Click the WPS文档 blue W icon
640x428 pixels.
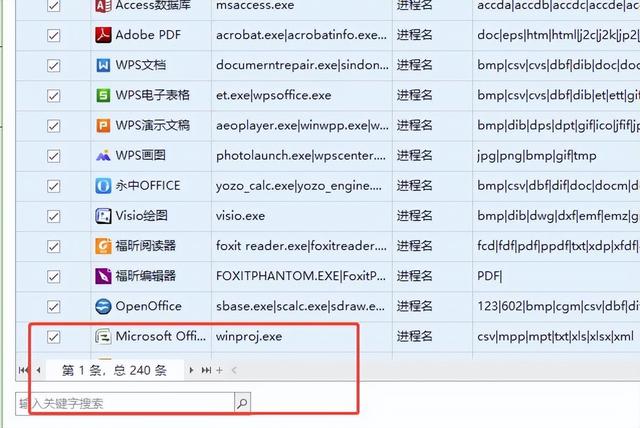pyautogui.click(x=103, y=65)
